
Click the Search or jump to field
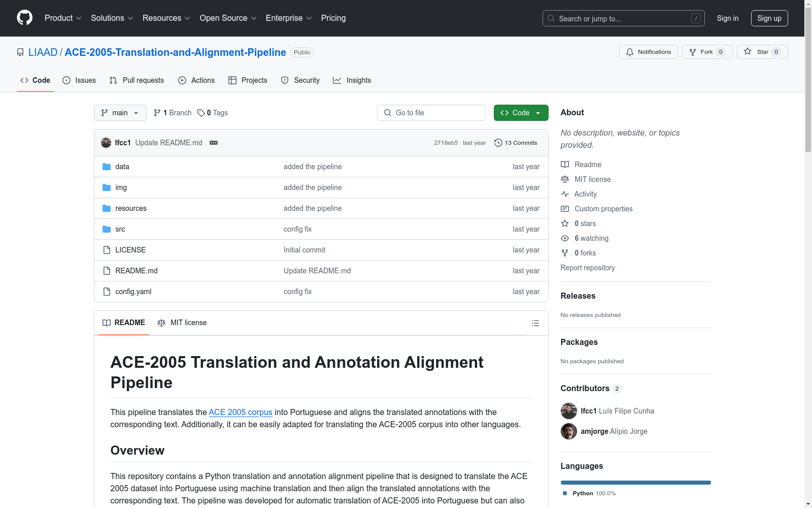tap(624, 18)
